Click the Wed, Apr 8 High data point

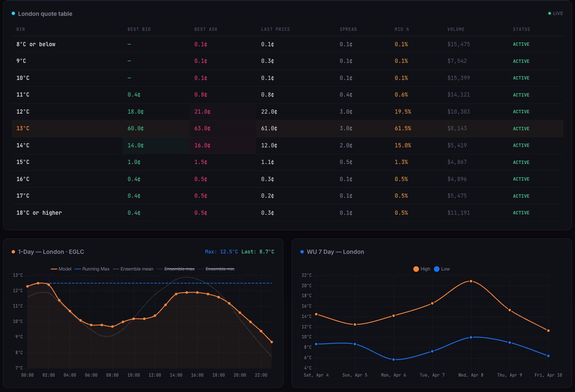pyautogui.click(x=471, y=281)
